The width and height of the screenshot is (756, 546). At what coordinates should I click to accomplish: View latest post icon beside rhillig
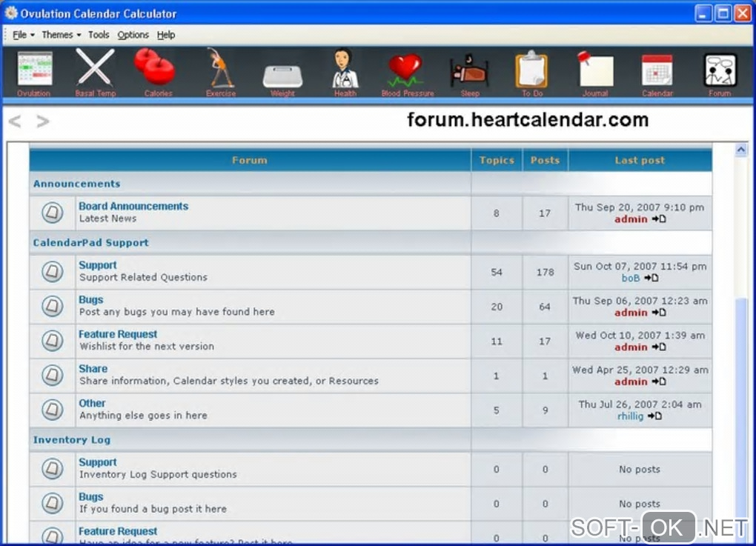654,416
